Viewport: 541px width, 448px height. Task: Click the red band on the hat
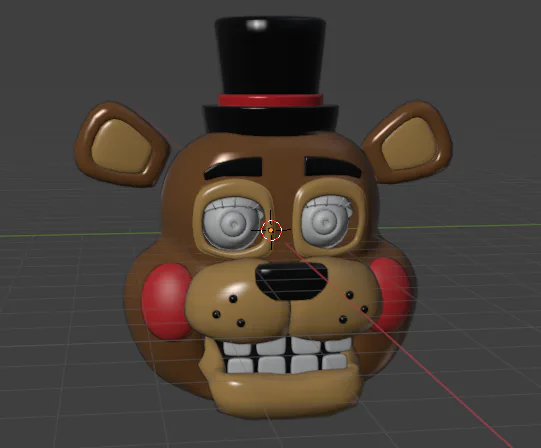[x=270, y=100]
